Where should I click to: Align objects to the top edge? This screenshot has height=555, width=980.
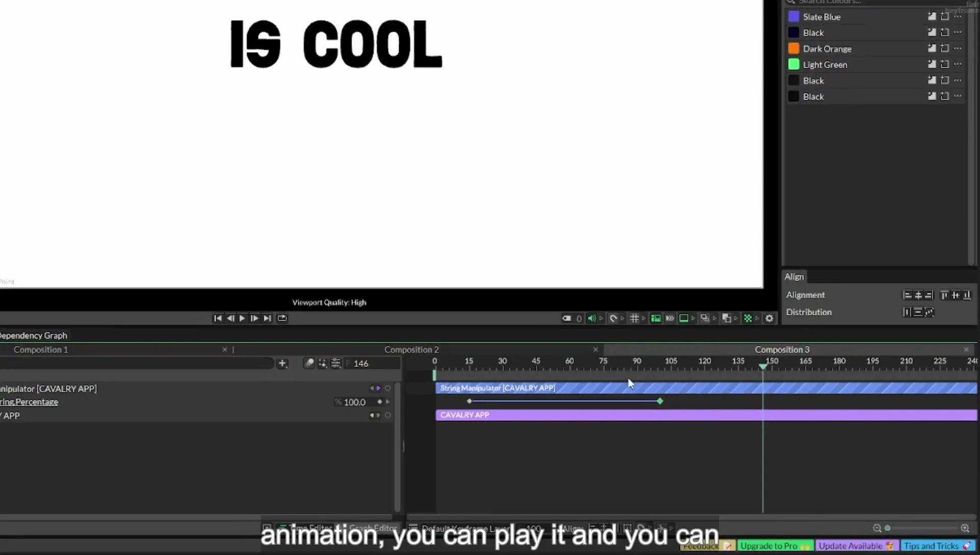pos(944,295)
